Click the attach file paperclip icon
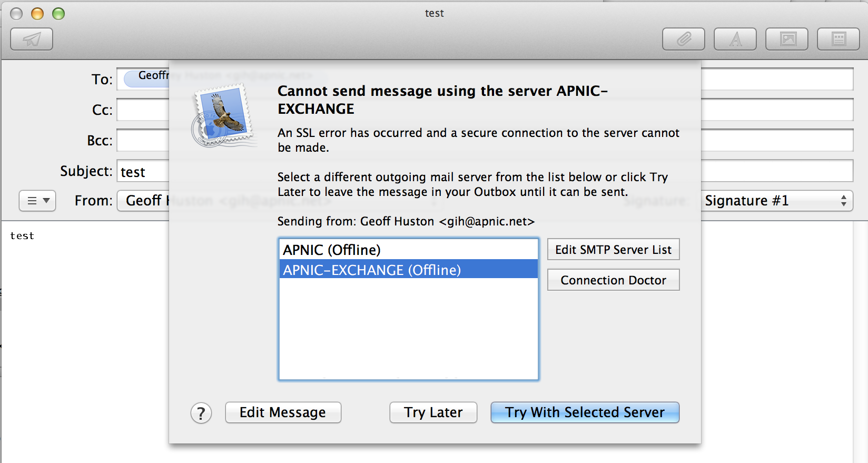The image size is (868, 463). [683, 40]
